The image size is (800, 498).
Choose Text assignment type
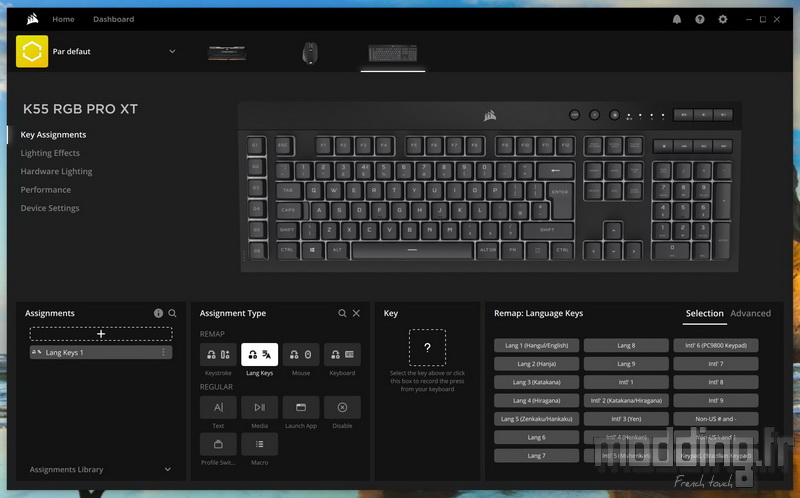tap(218, 407)
